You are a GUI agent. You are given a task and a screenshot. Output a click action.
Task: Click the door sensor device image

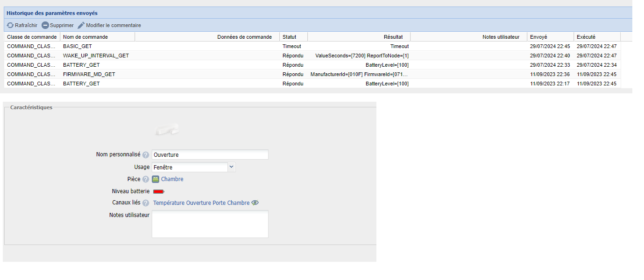[x=167, y=130]
